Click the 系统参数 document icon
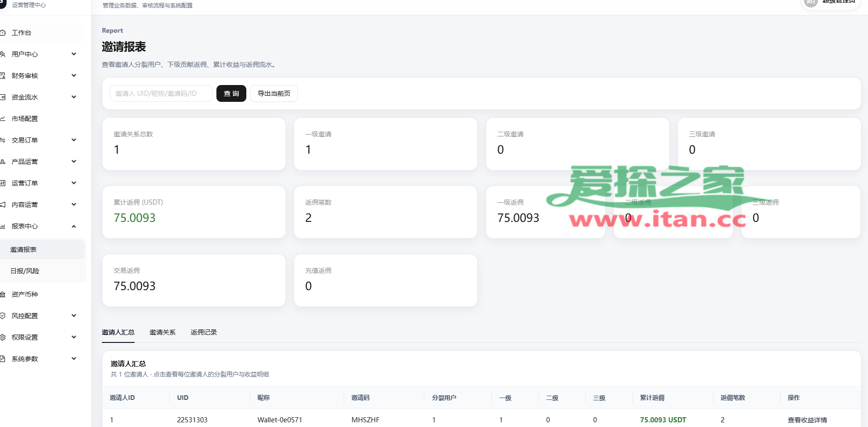This screenshot has height=427, width=868. (x=2, y=359)
